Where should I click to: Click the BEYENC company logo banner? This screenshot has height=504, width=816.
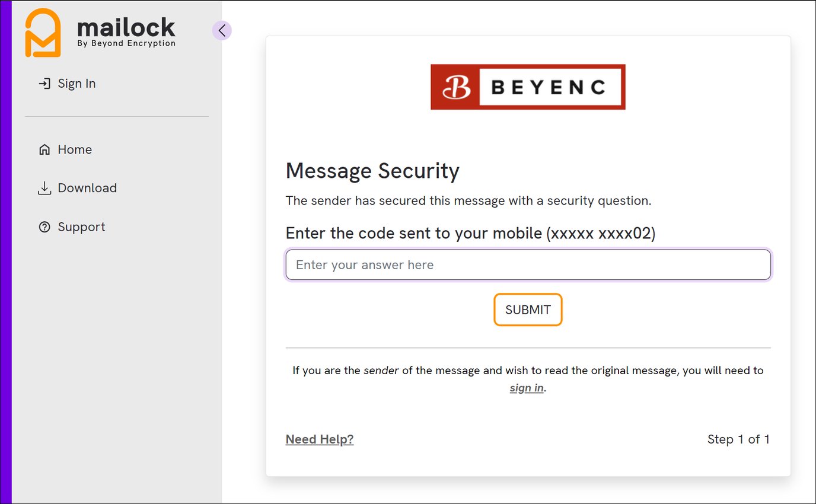click(x=528, y=87)
